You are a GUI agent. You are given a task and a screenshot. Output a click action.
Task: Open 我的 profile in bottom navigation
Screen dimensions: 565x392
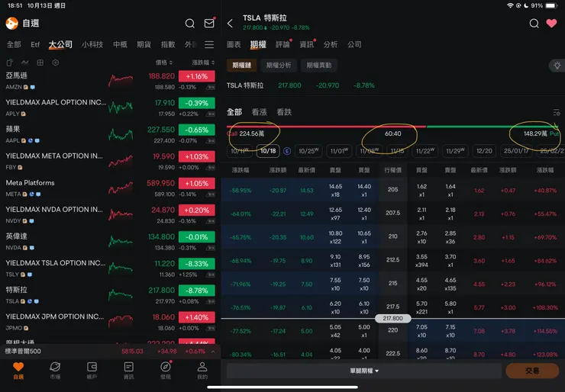pyautogui.click(x=202, y=371)
